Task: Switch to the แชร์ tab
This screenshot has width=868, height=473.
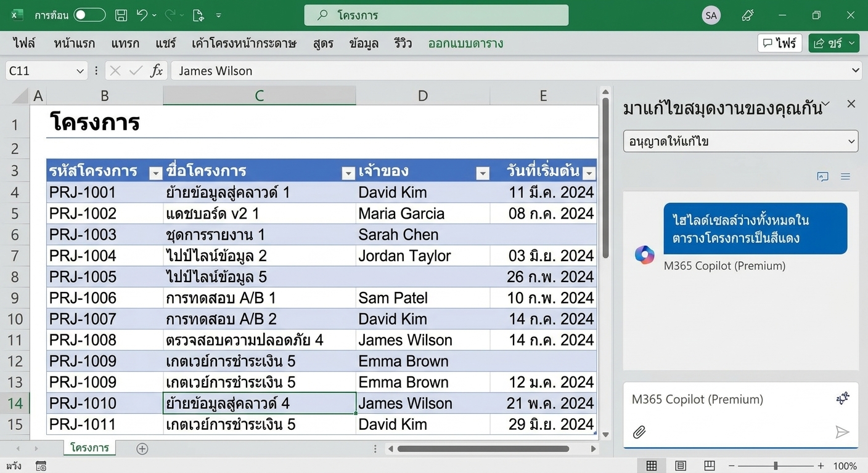Action: coord(166,43)
